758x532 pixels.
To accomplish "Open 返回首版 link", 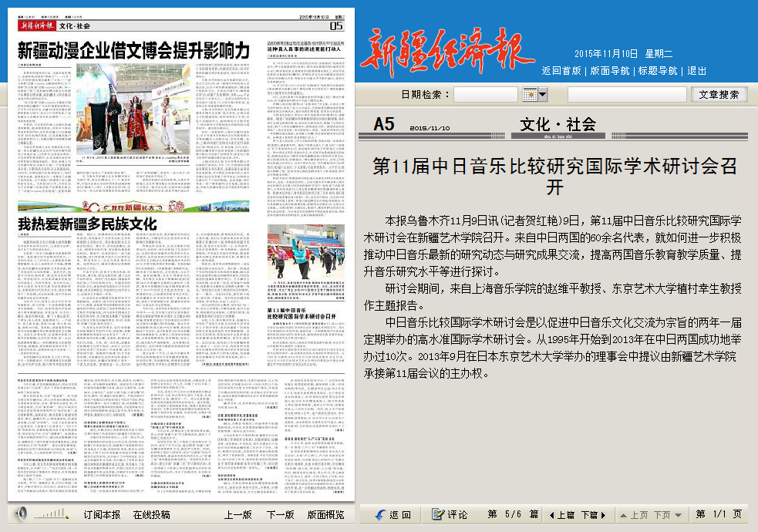I will point(561,70).
